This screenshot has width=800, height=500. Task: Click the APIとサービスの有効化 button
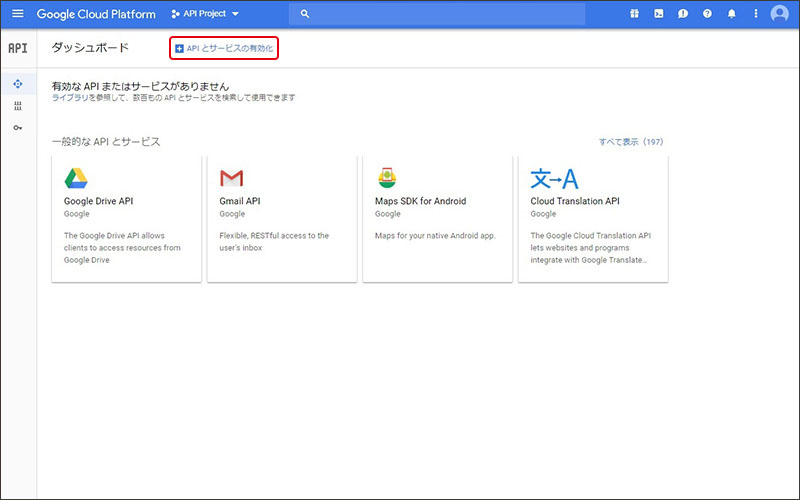pos(224,48)
